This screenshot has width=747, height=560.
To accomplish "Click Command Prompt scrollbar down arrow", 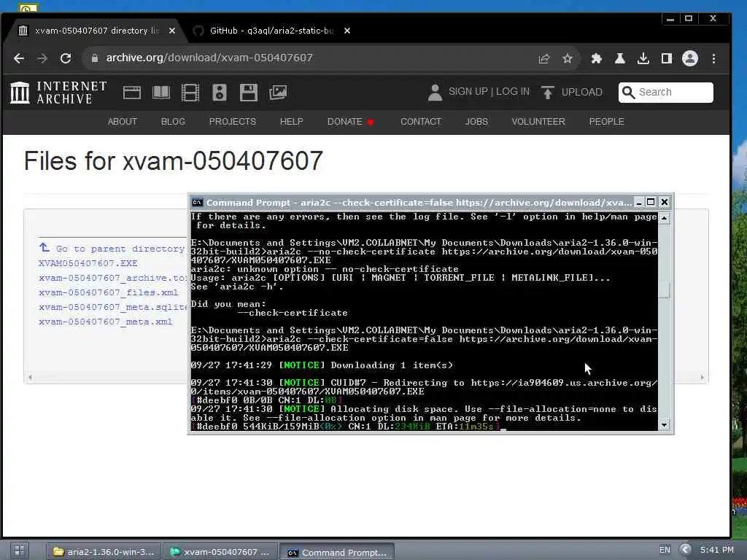I will (x=664, y=425).
